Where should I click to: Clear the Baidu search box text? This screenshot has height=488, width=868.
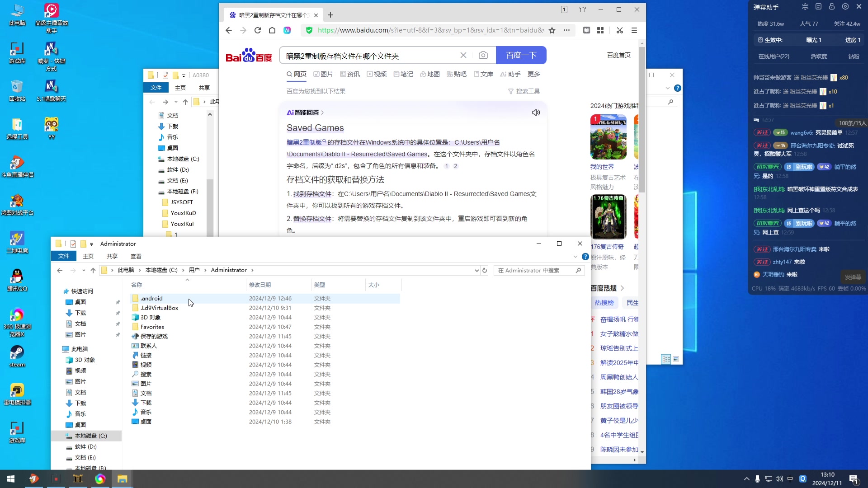[x=463, y=55]
